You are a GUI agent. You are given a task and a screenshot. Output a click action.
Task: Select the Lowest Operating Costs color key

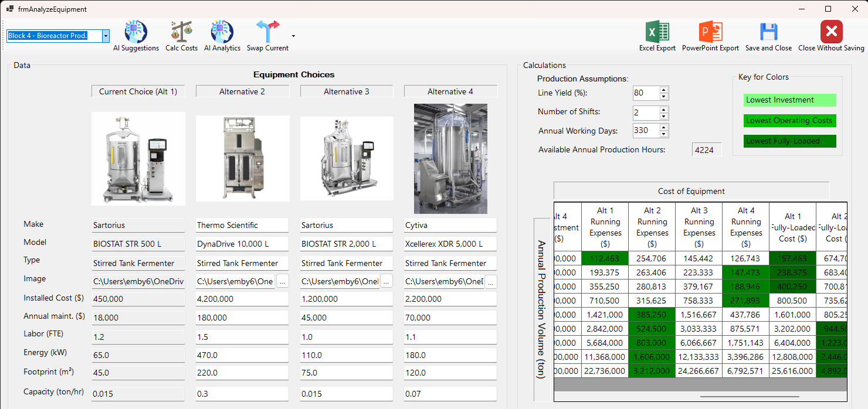pos(789,121)
